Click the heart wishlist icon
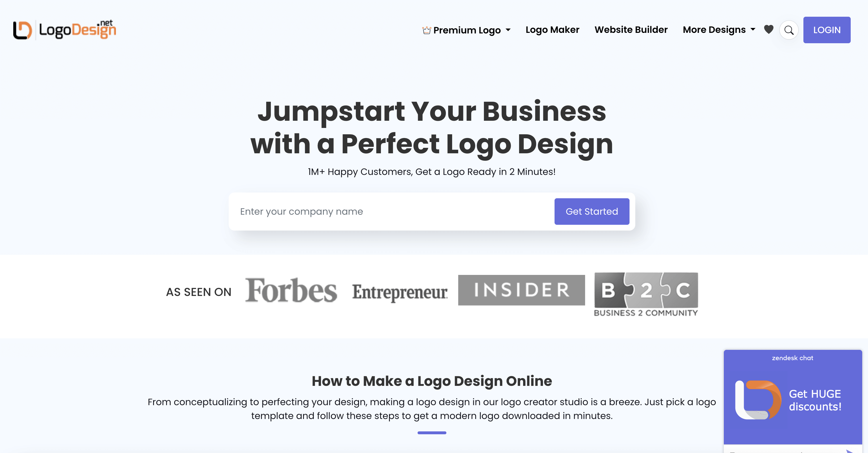The image size is (868, 453). 769,29
